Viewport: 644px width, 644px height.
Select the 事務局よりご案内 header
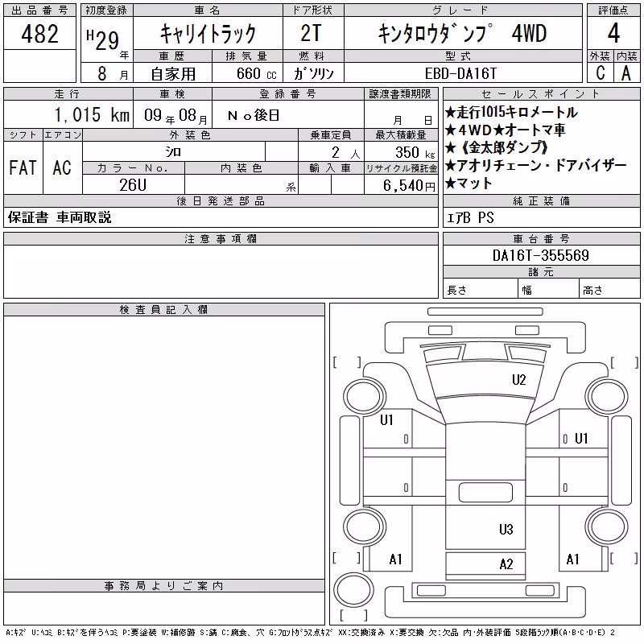[x=163, y=586]
